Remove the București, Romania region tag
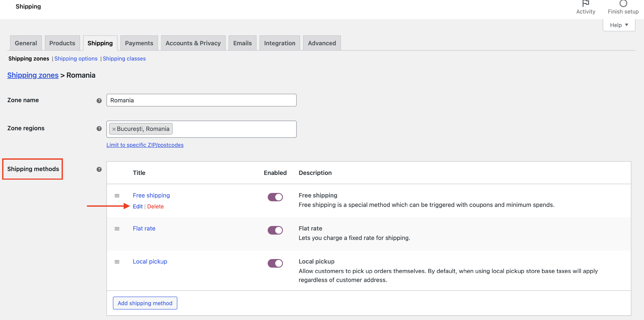The width and height of the screenshot is (644, 320). pyautogui.click(x=114, y=129)
